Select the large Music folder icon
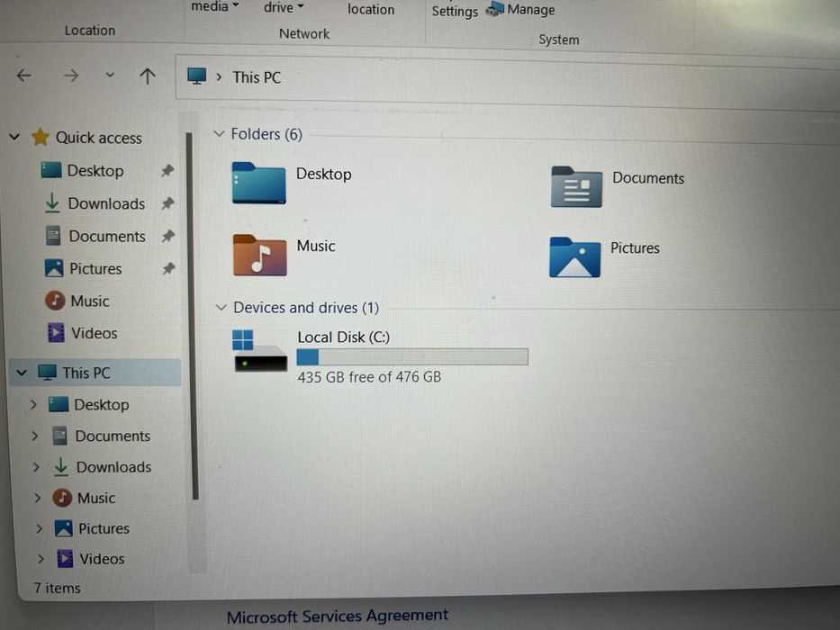This screenshot has height=630, width=840. (x=260, y=255)
